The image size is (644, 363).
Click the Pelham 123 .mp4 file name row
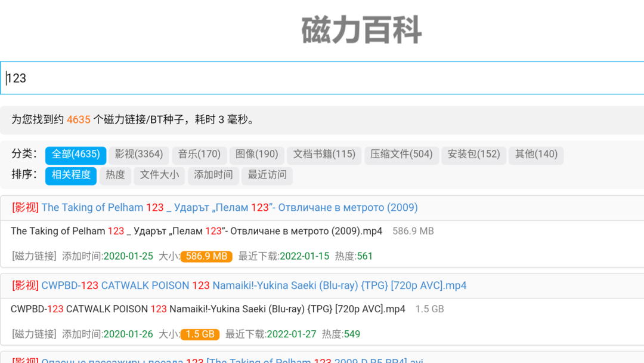[x=196, y=232]
